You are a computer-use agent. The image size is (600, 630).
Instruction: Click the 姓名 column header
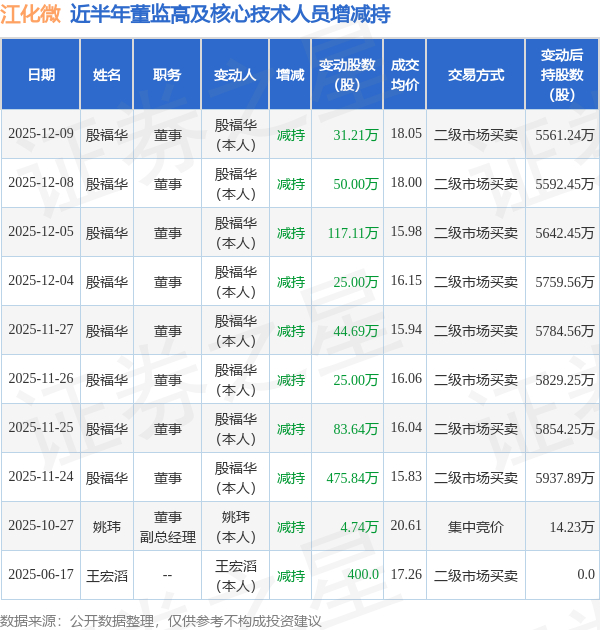[x=106, y=74]
